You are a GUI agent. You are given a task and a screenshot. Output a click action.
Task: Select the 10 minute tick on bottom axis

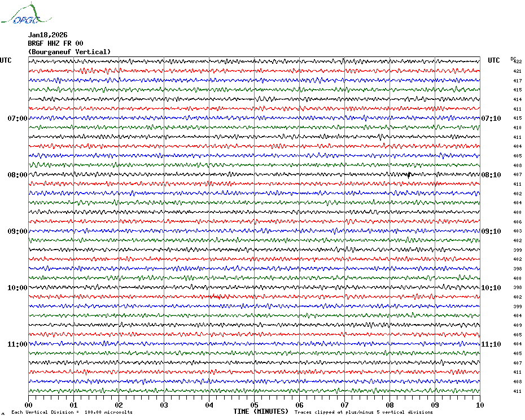coord(480,405)
